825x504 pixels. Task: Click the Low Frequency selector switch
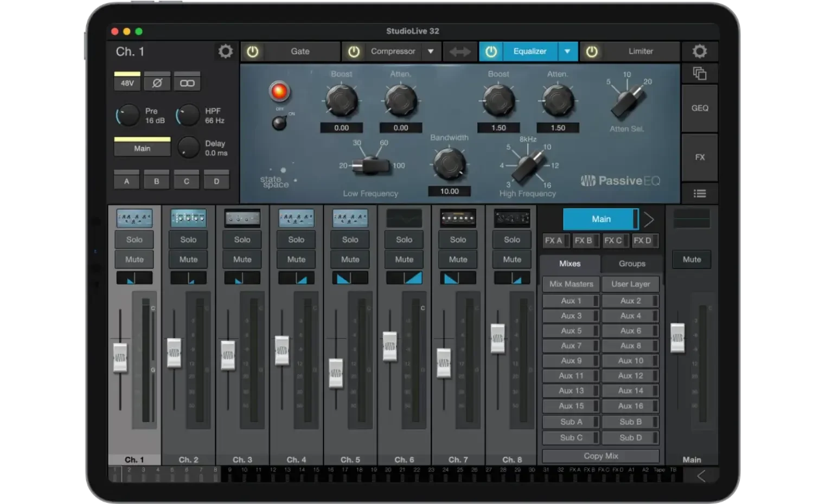[370, 165]
